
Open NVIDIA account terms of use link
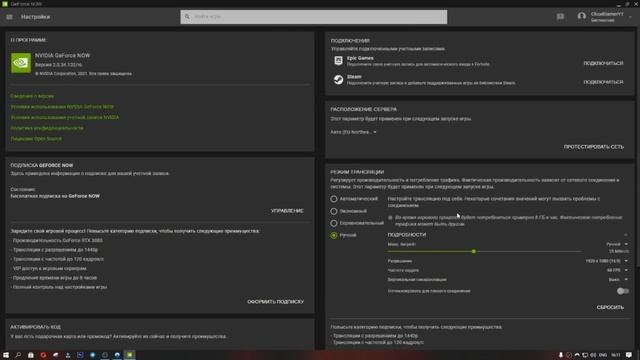coord(65,117)
